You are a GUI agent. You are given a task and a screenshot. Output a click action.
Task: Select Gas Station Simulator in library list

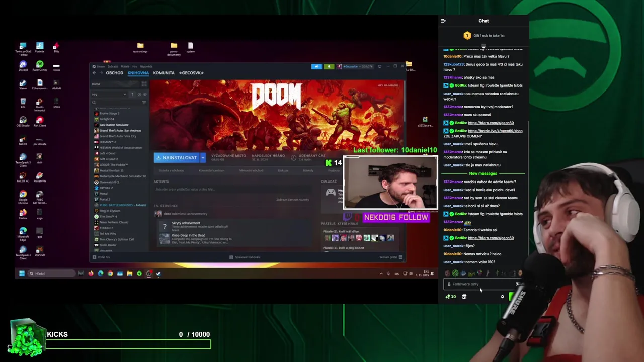pyautogui.click(x=114, y=125)
